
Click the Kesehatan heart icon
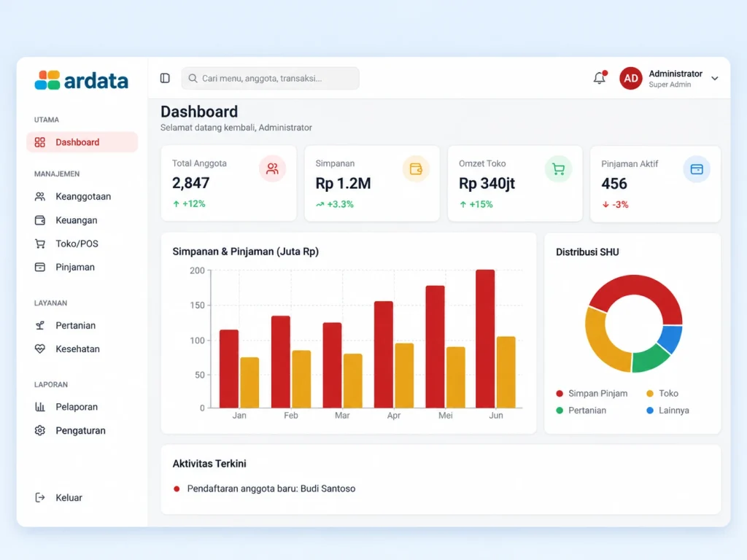(40, 349)
